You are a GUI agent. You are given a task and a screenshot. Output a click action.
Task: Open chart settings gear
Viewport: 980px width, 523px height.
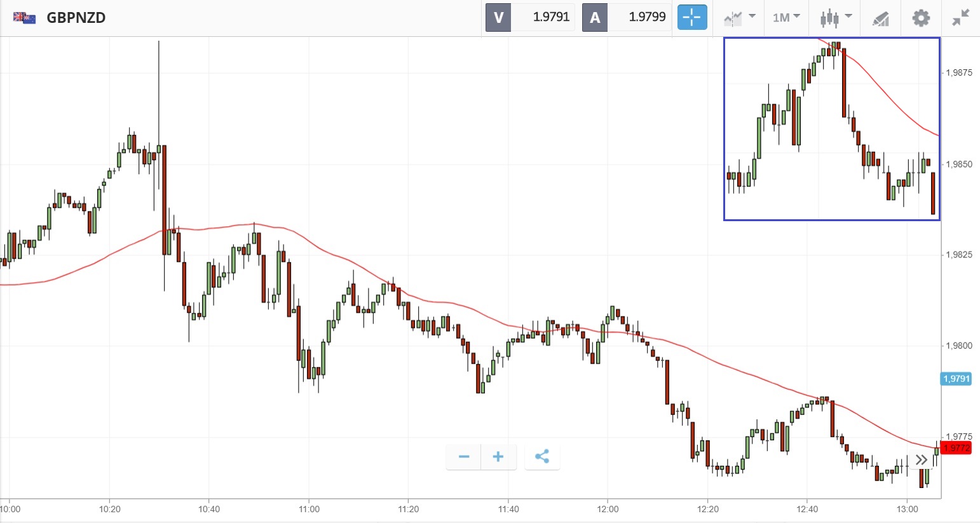(921, 18)
